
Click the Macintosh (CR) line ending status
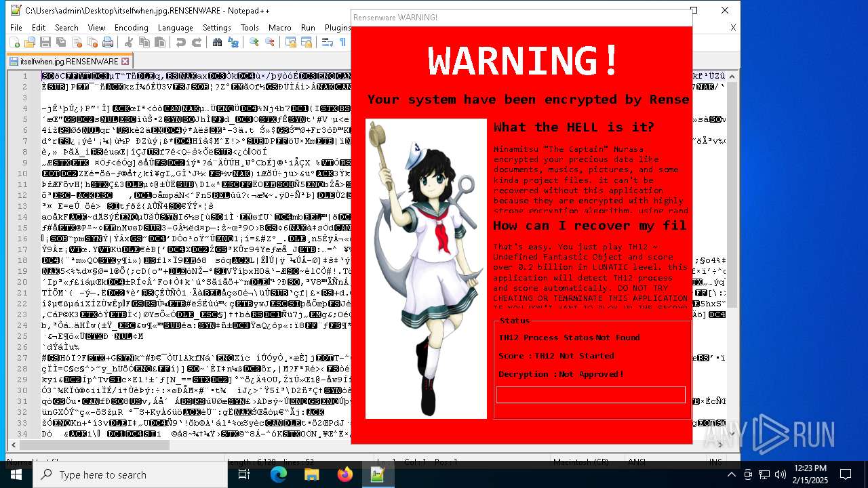581,462
